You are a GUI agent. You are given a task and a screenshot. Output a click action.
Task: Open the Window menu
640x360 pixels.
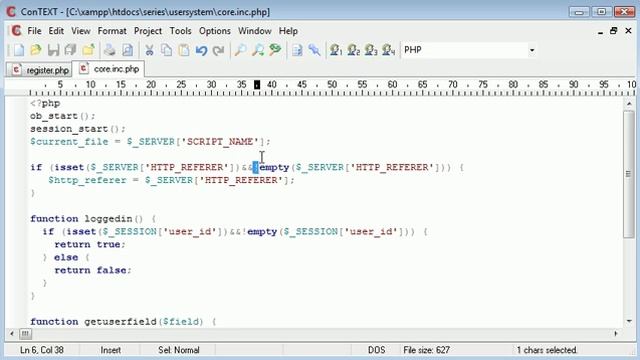pos(255,31)
